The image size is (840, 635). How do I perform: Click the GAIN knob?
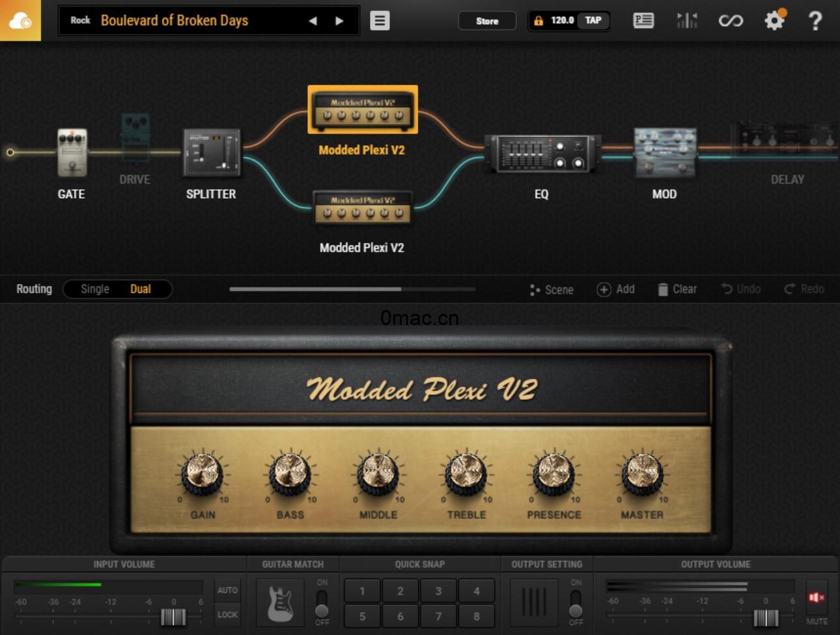click(203, 473)
